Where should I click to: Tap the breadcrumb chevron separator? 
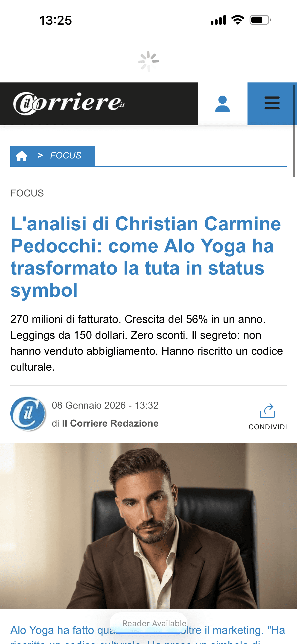[x=40, y=156]
